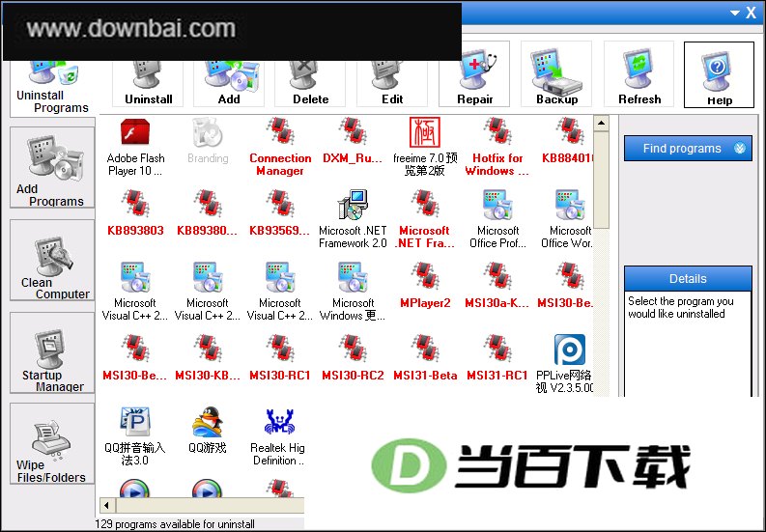This screenshot has height=532, width=766.
Task: Click '129 programs available for uninstall' status text
Action: [x=175, y=524]
